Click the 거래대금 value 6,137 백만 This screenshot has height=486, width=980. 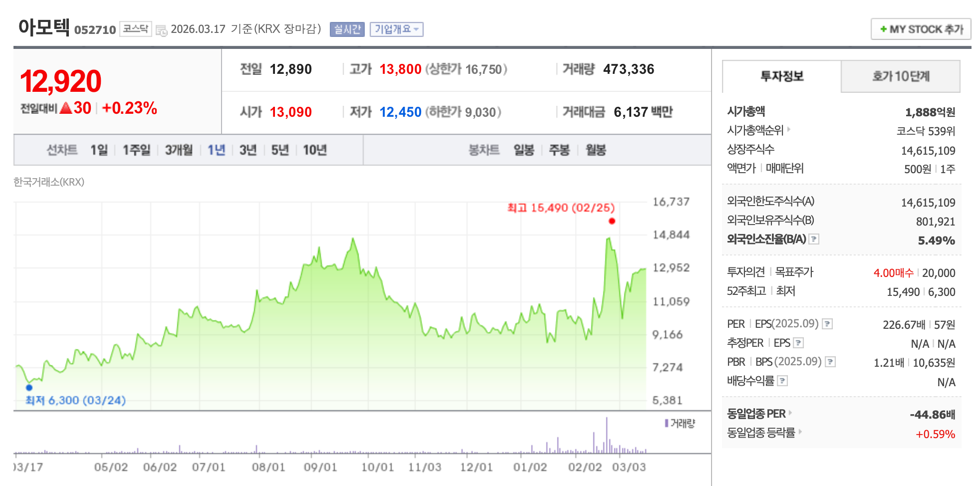point(643,112)
